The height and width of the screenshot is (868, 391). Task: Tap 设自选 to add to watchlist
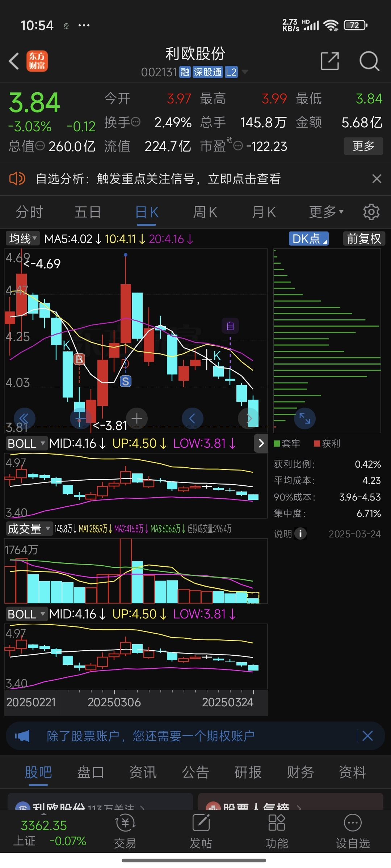(353, 832)
